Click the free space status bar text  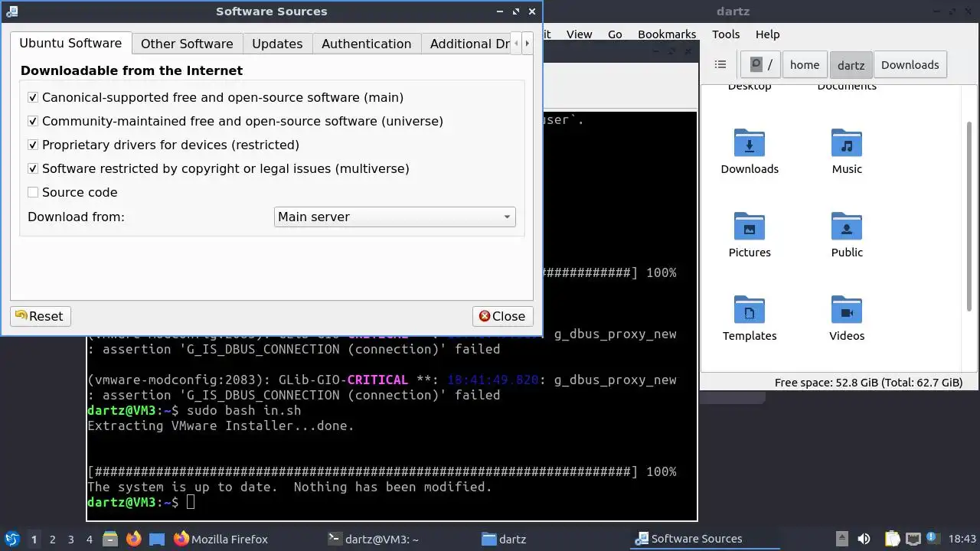point(868,383)
